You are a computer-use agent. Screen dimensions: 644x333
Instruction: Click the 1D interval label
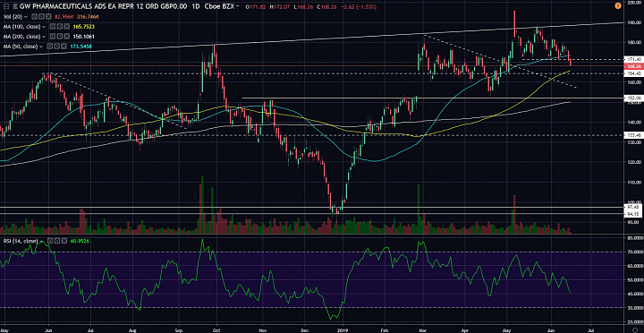point(196,6)
